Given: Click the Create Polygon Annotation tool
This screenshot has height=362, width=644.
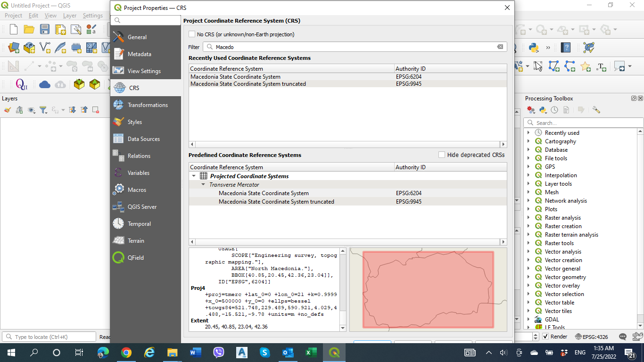Looking at the screenshot, I should tap(554, 66).
